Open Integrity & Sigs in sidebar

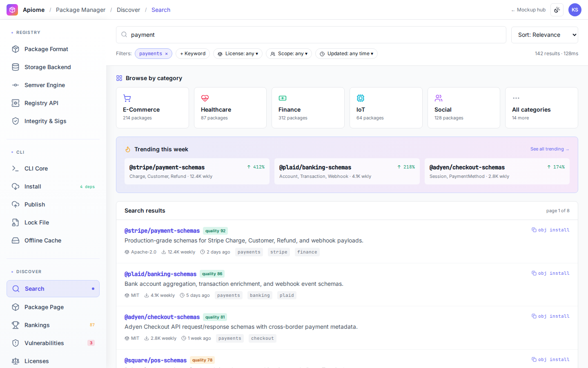pyautogui.click(x=53, y=121)
